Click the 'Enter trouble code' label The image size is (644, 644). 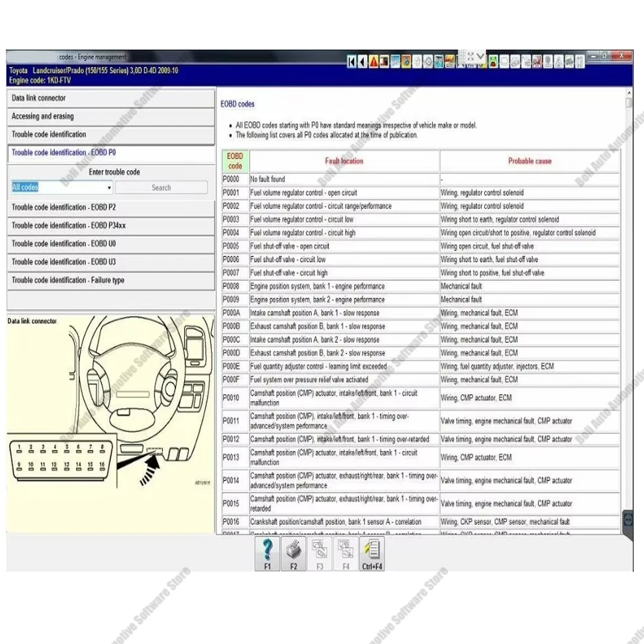click(114, 172)
